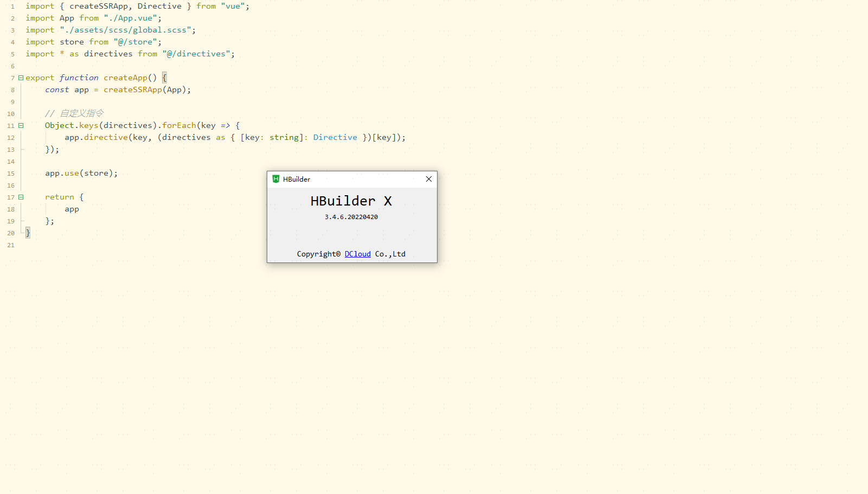Click app.use(store) on line 15
The width and height of the screenshot is (868, 494).
click(79, 173)
